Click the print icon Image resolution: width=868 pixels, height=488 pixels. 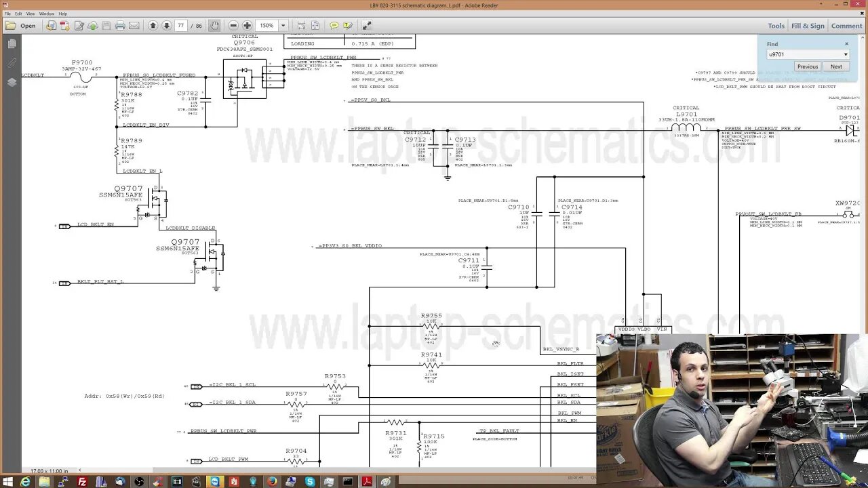(x=120, y=26)
